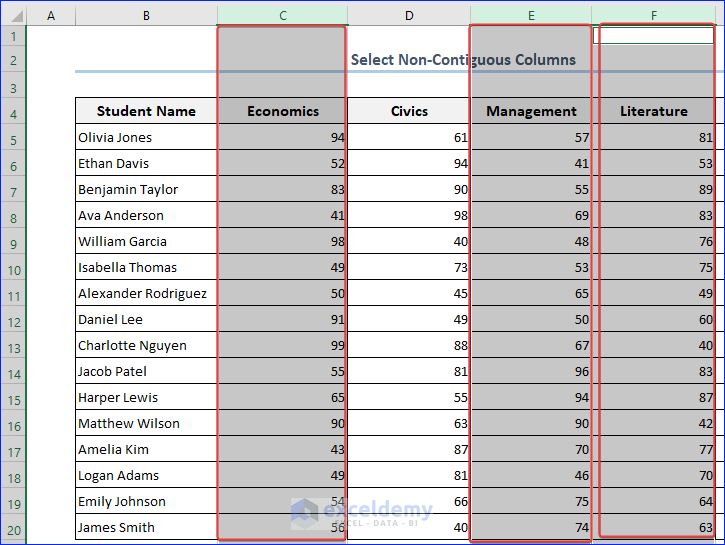Click Logan Adams's Management score 46

pos(531,475)
